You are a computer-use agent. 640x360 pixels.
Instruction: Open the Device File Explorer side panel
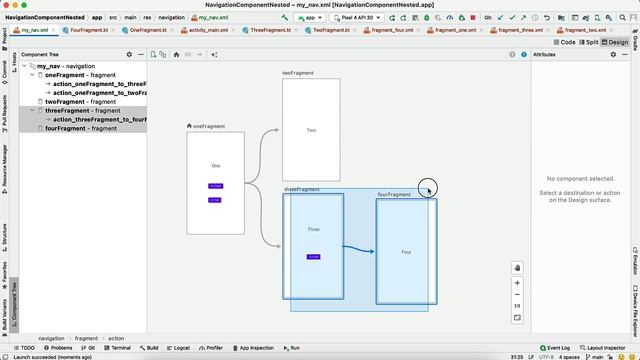coord(635,310)
